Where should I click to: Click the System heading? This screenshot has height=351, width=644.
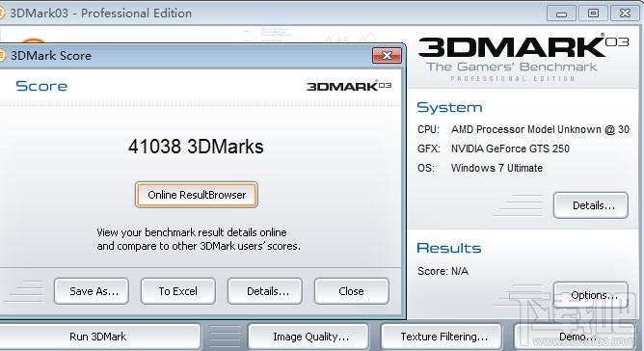[449, 107]
